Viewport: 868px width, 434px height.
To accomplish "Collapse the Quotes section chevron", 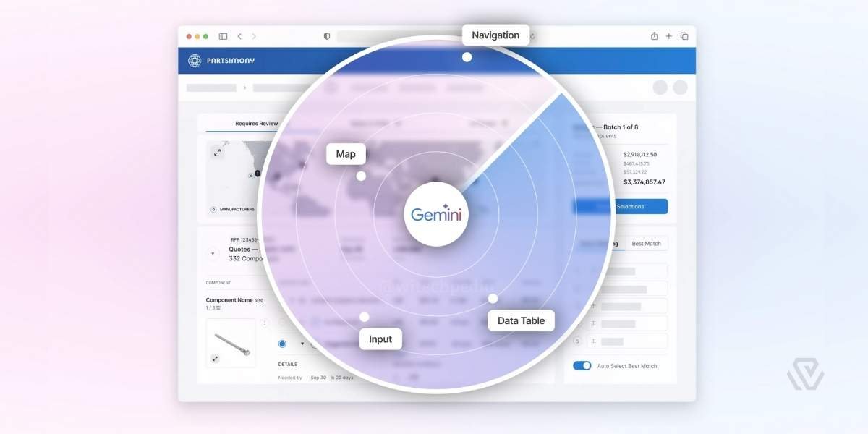I will click(x=213, y=254).
